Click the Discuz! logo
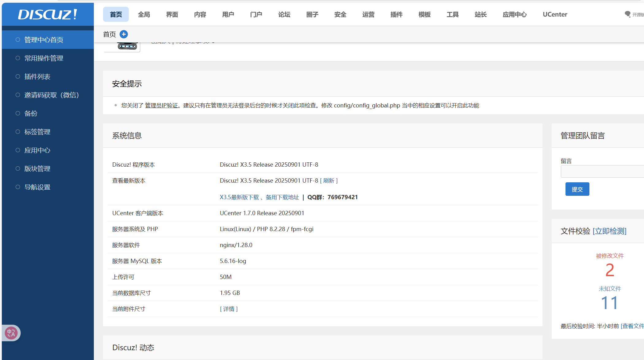 tap(48, 14)
